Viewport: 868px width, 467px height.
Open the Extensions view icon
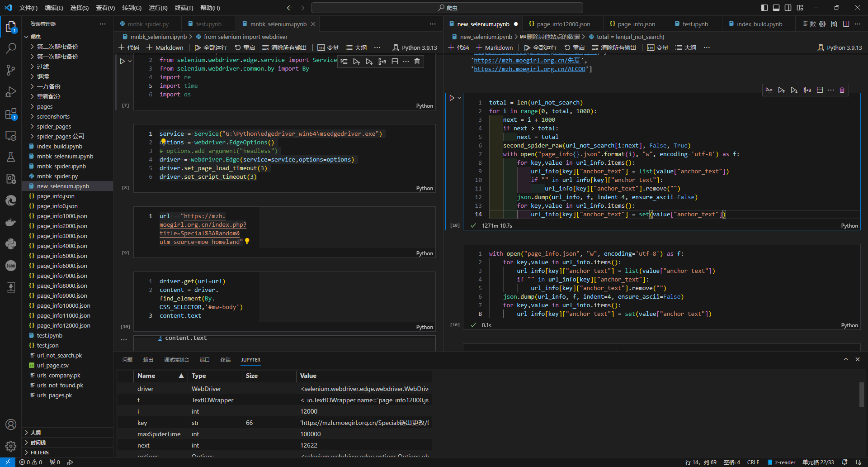(x=11, y=114)
